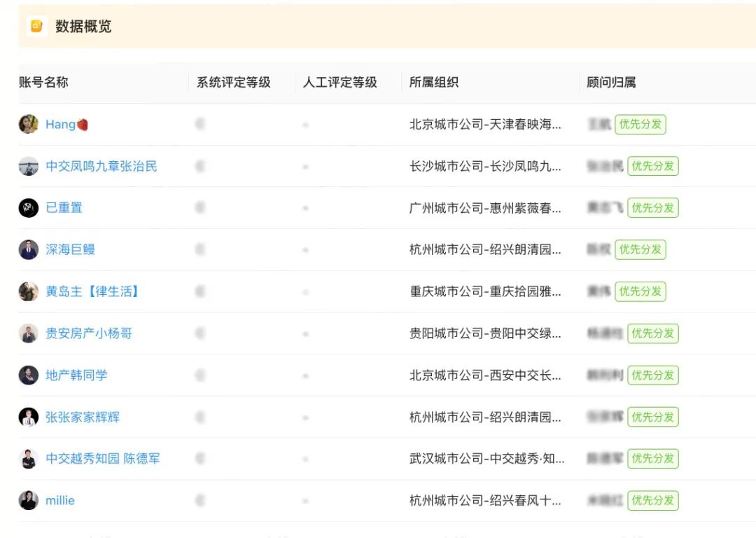This screenshot has height=538, width=756.
Task: Click the Hang account avatar
Action: click(29, 125)
